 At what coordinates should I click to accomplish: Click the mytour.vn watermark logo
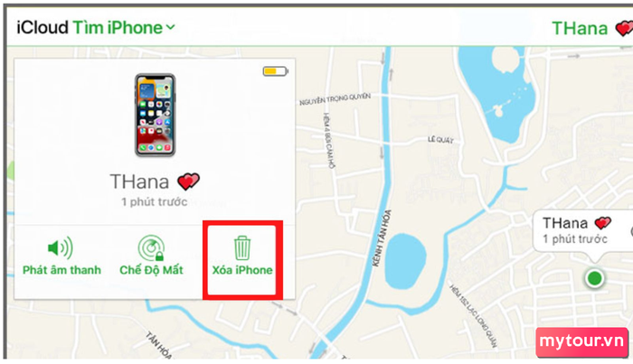pyautogui.click(x=582, y=341)
